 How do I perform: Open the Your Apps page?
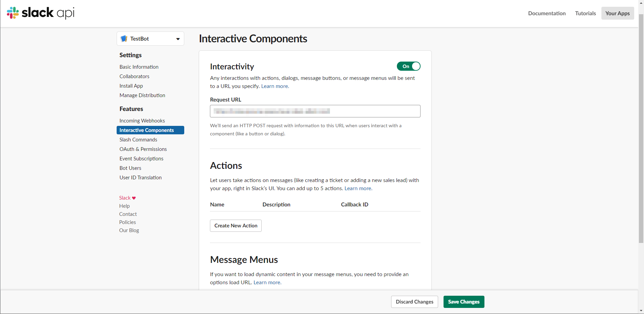click(x=617, y=13)
